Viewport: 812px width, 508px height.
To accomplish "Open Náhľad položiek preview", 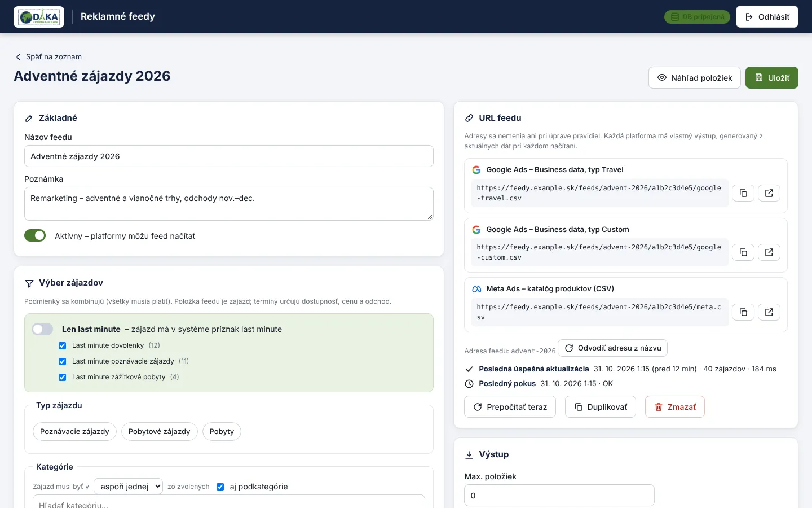I will [695, 78].
